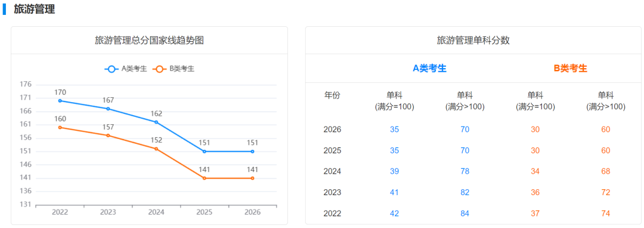Click the 年份 column header
The width and height of the screenshot is (644, 228).
point(332,95)
